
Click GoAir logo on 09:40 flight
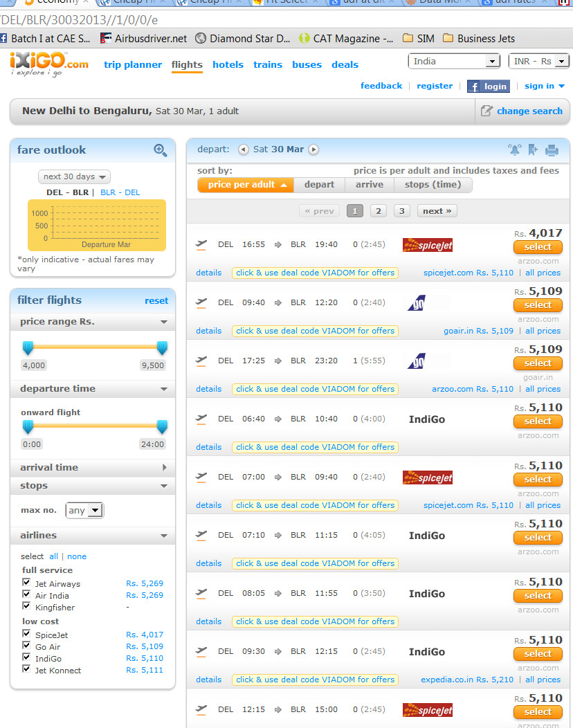(417, 303)
